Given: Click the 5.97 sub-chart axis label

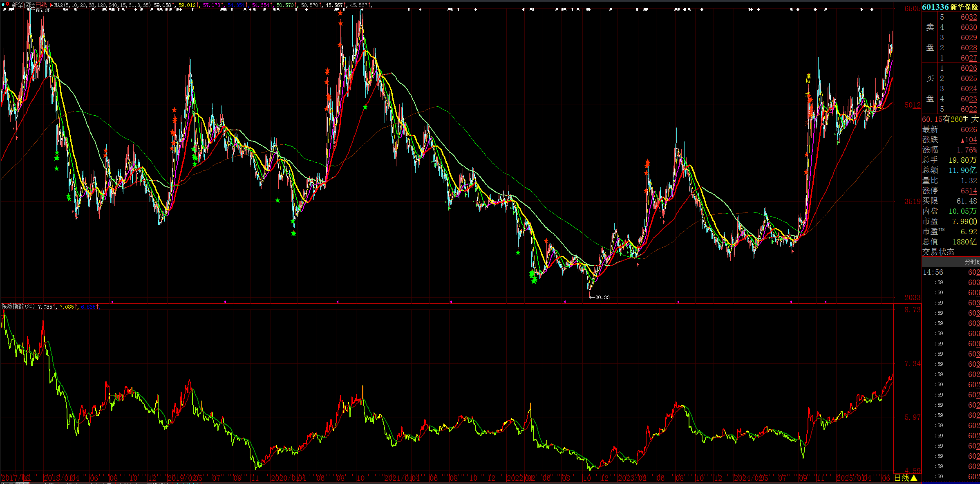Looking at the screenshot, I should click(913, 417).
